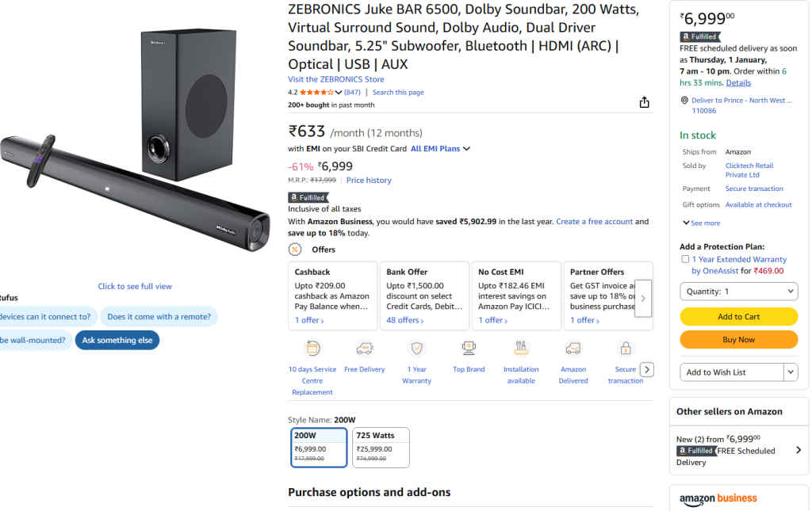
Task: Check the 1 Year Extended Warranty box
Action: point(685,259)
